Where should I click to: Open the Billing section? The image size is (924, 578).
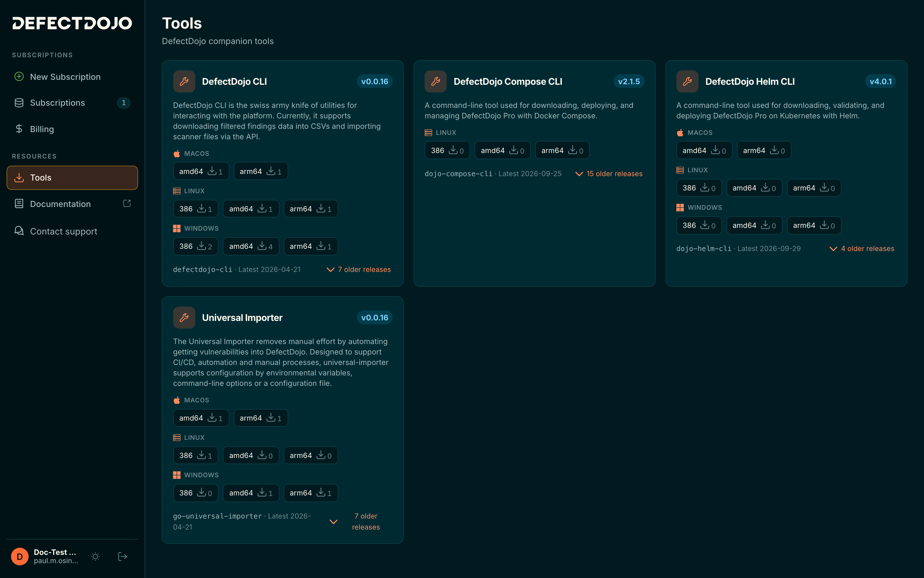click(72, 129)
